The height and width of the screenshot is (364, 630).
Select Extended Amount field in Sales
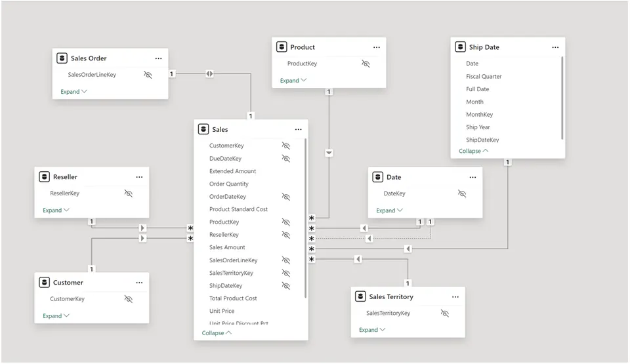(232, 171)
